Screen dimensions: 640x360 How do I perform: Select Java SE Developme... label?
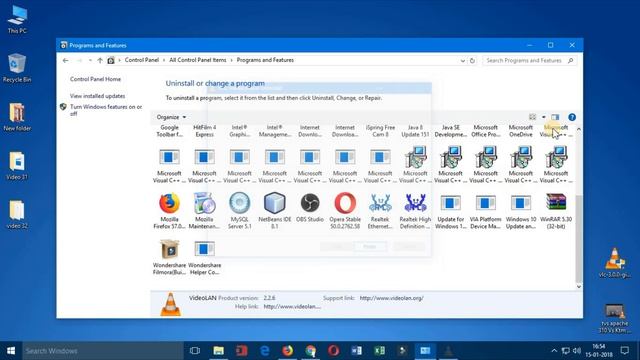pos(451,131)
